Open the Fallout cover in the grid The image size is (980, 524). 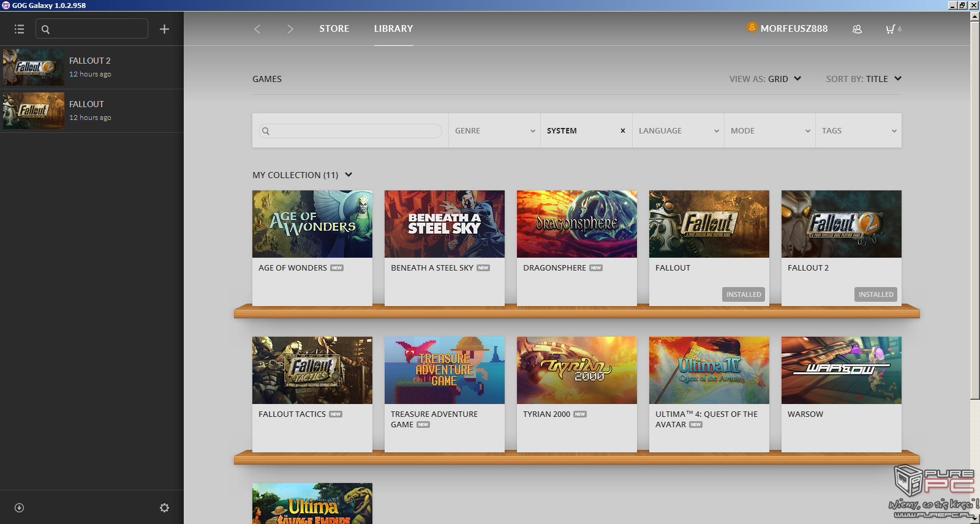point(709,224)
